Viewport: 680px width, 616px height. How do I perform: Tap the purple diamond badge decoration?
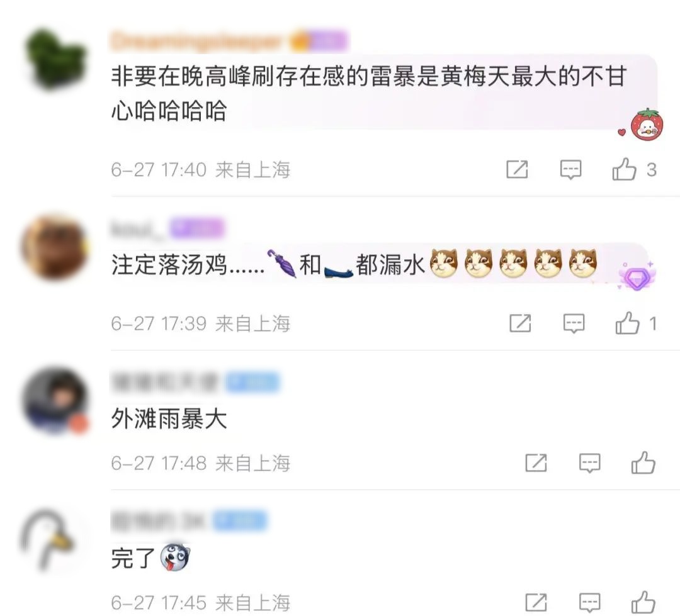pos(637,276)
